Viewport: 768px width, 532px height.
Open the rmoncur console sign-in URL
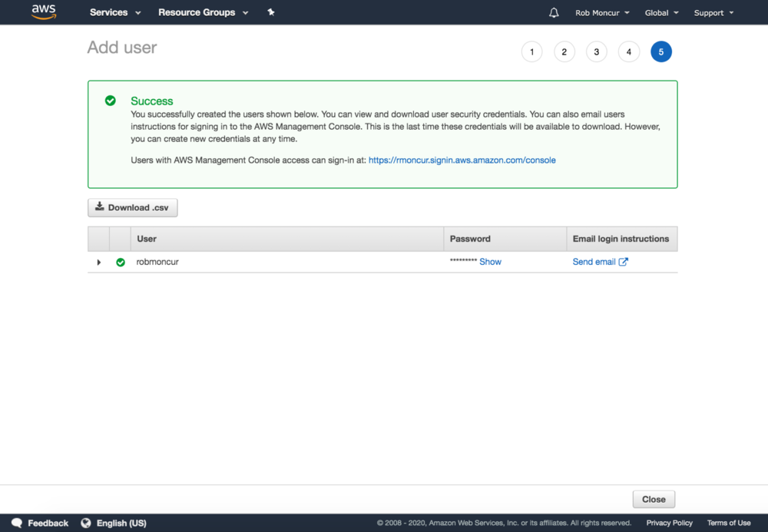462,160
